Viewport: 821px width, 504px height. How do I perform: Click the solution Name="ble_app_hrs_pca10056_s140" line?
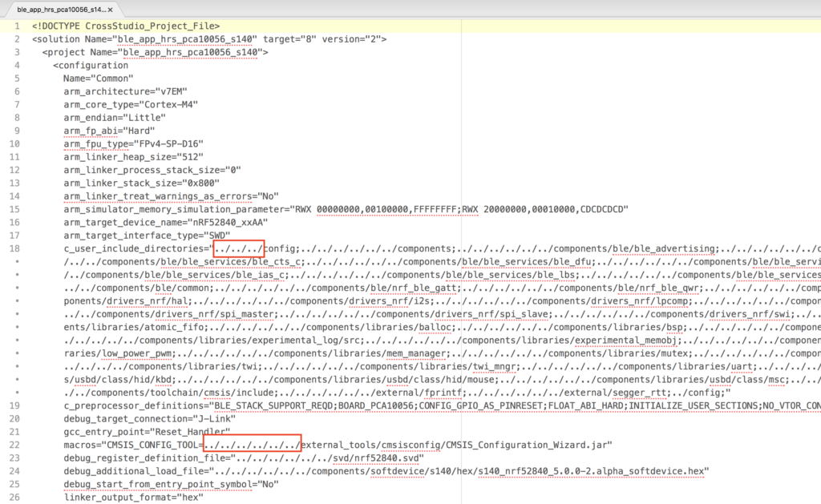[209, 38]
